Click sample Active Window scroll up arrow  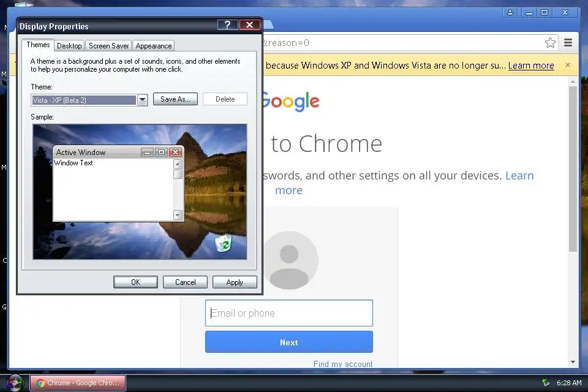(178, 164)
